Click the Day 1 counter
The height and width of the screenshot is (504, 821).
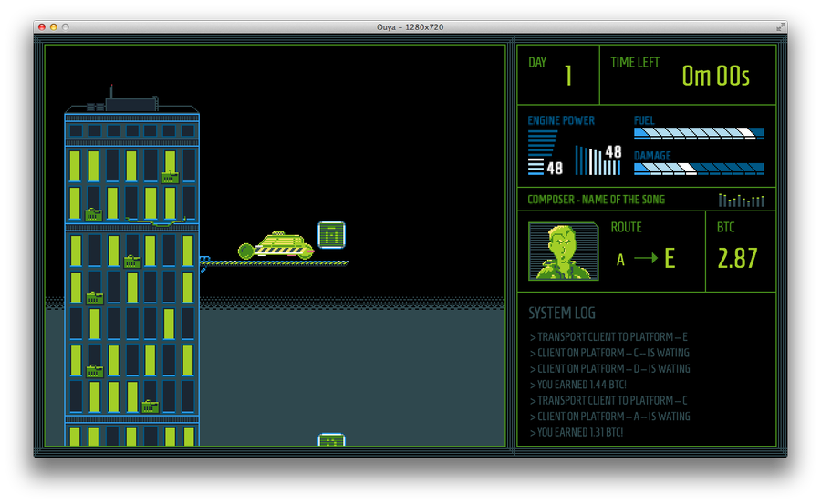coord(568,76)
